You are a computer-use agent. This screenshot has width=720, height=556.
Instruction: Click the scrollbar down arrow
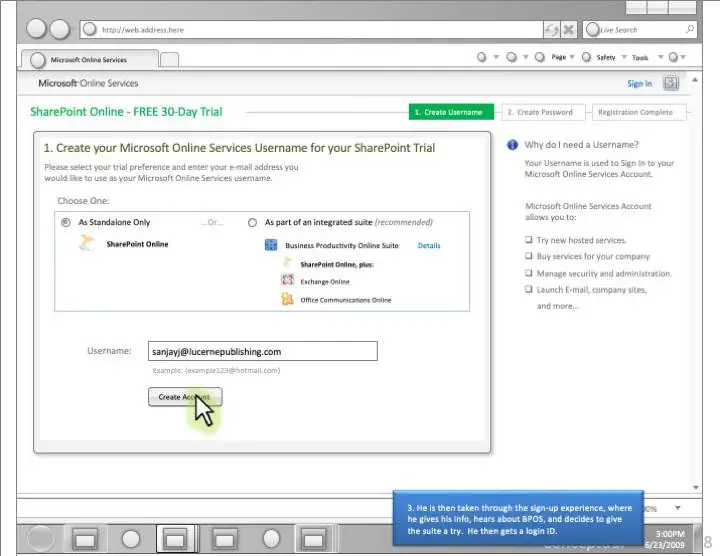pos(696,487)
